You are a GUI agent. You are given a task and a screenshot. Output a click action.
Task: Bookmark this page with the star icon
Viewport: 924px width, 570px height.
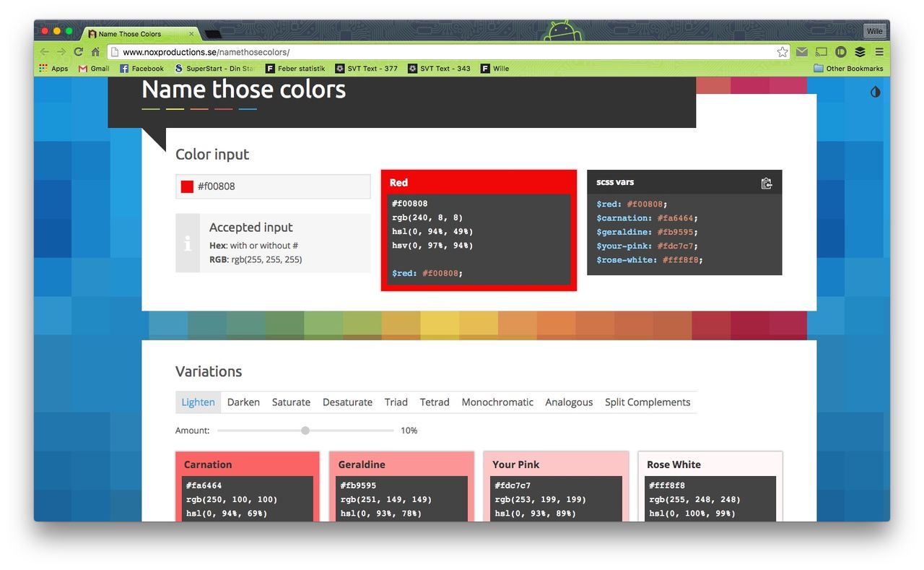783,52
